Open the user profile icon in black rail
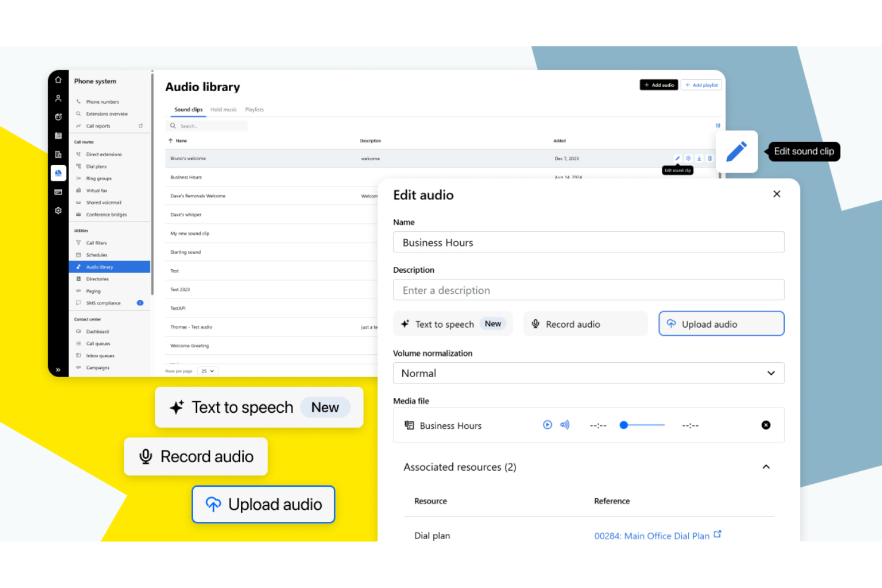 [58, 98]
